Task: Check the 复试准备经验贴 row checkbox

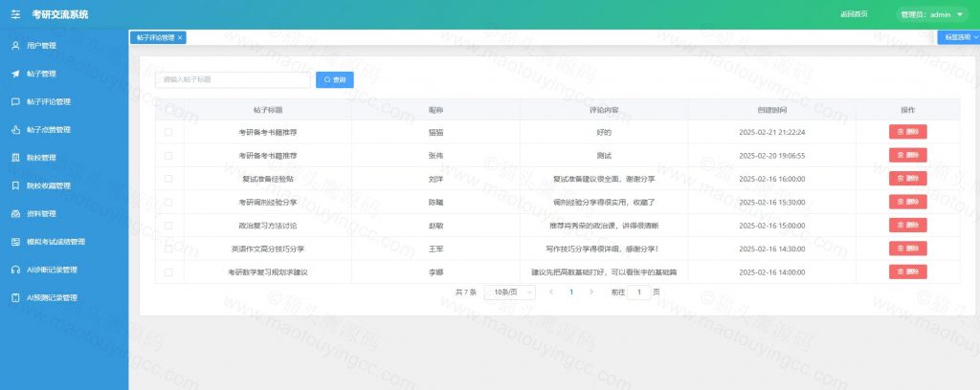Action: coord(168,179)
